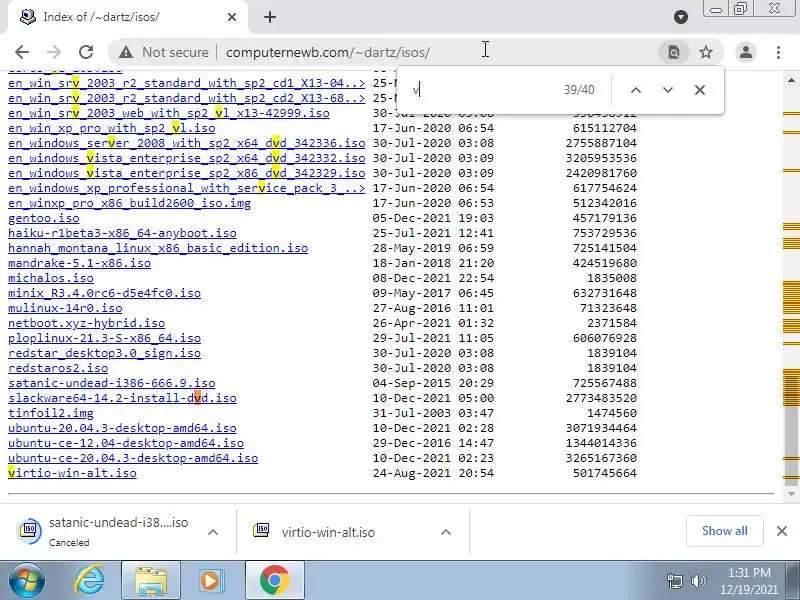800x600 pixels.
Task: Download mulinux-14r0.iso
Action: (x=65, y=308)
